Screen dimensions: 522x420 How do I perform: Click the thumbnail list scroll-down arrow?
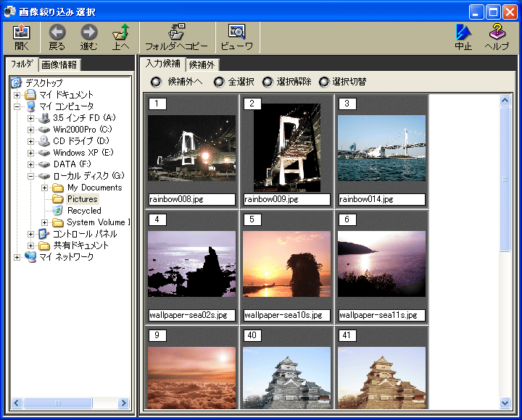(x=505, y=403)
